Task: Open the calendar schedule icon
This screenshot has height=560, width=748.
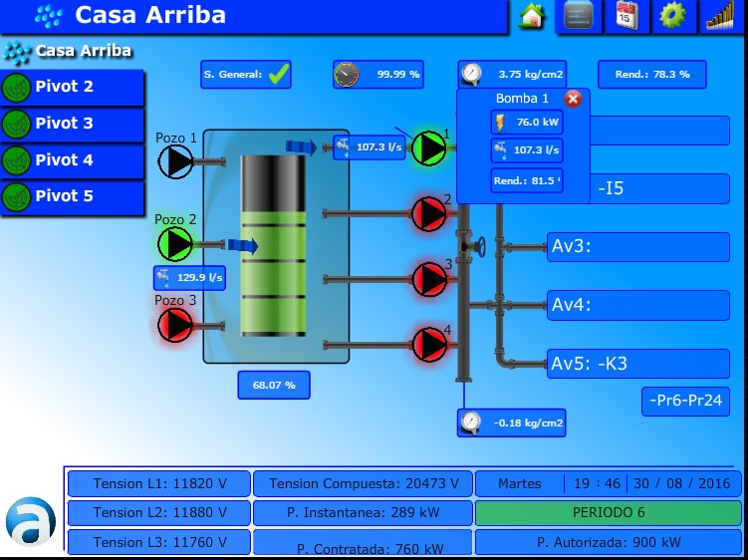Action: click(626, 15)
